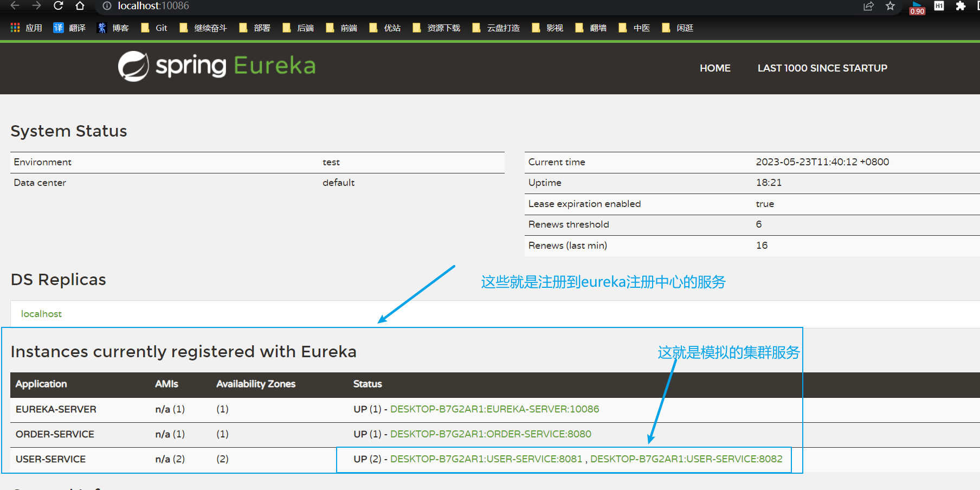Image resolution: width=980 pixels, height=490 pixels.
Task: Share this page via the share icon
Action: pyautogui.click(x=868, y=6)
